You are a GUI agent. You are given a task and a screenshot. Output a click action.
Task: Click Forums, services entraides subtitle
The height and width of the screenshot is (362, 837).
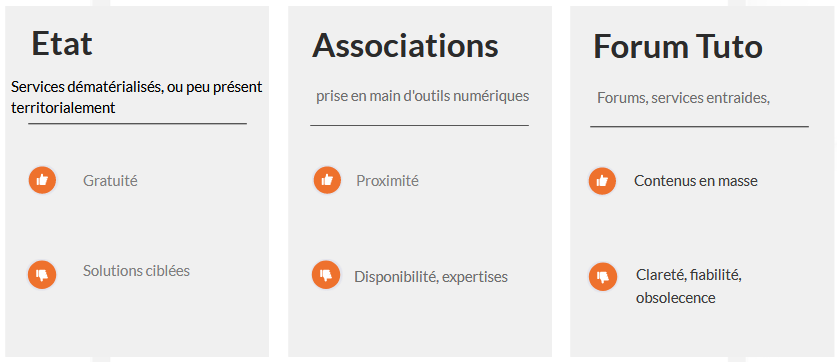click(683, 98)
